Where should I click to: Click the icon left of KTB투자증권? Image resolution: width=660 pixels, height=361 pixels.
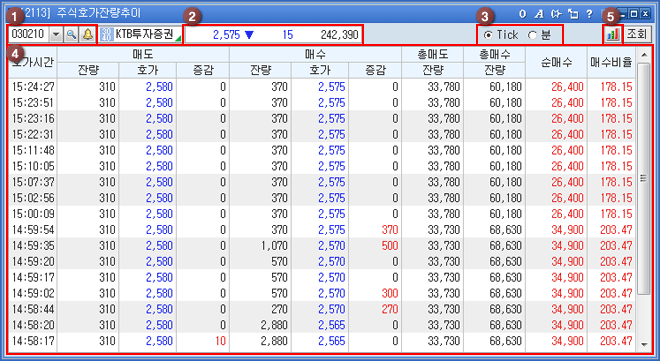tap(106, 35)
